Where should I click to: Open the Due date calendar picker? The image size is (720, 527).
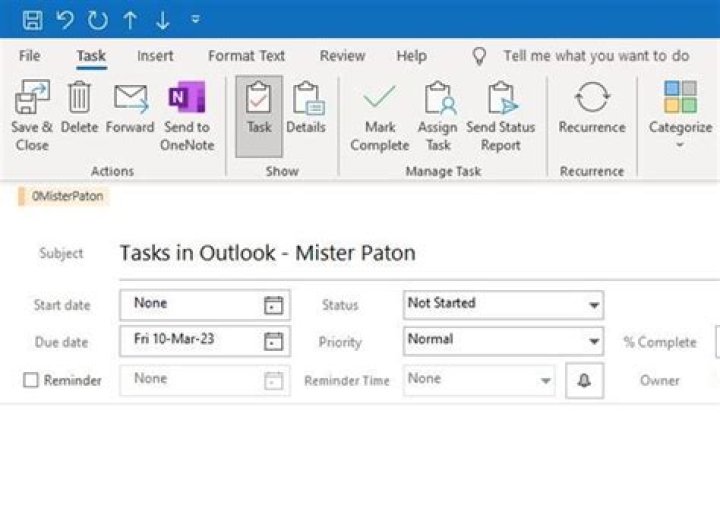273,341
